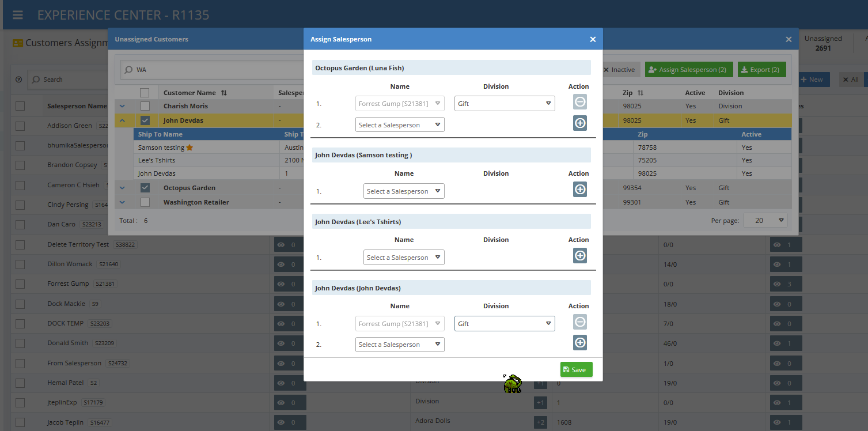Collapse the John Devdas row expander
Image resolution: width=868 pixels, height=431 pixels.
click(122, 120)
